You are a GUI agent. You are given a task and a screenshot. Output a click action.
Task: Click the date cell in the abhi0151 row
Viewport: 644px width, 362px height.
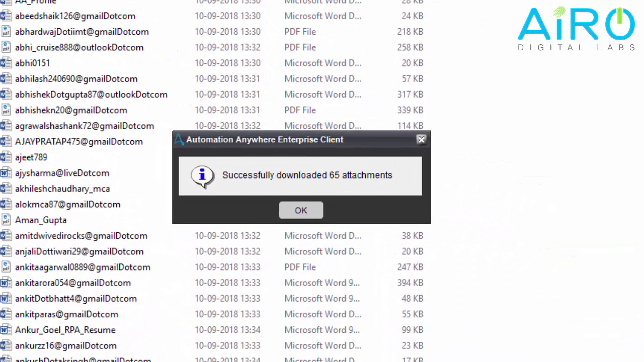tap(227, 63)
